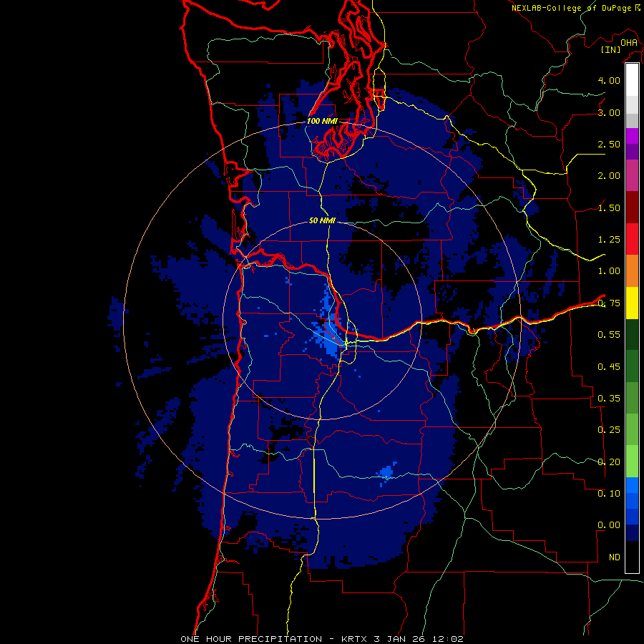Pick the yellow swatch beside 0.75
Image resolution: width=644 pixels, height=644 pixels.
click(x=632, y=303)
